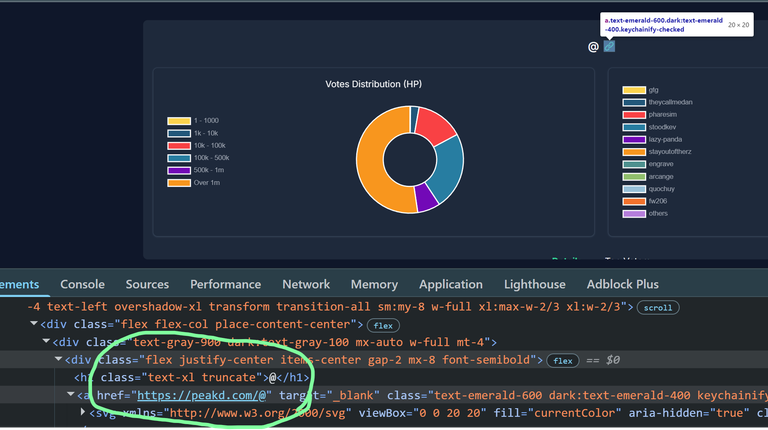Click the @ heading above the charts

pos(593,47)
